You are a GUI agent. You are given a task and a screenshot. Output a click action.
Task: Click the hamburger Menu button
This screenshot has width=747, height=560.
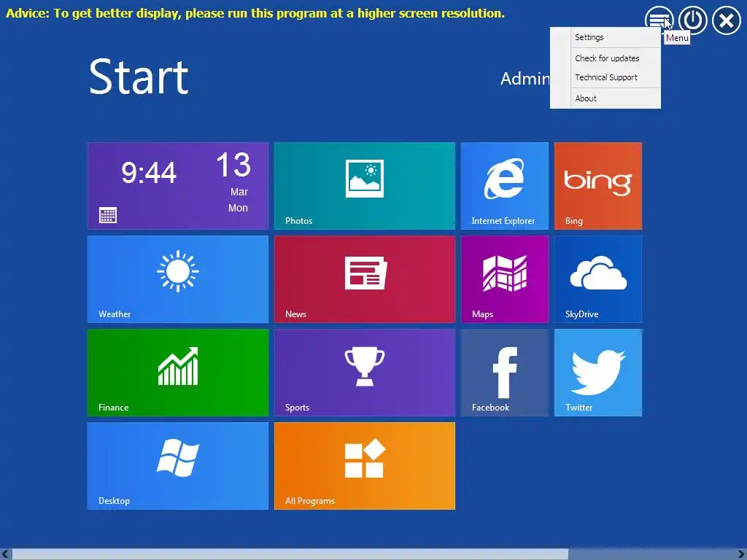click(x=659, y=20)
